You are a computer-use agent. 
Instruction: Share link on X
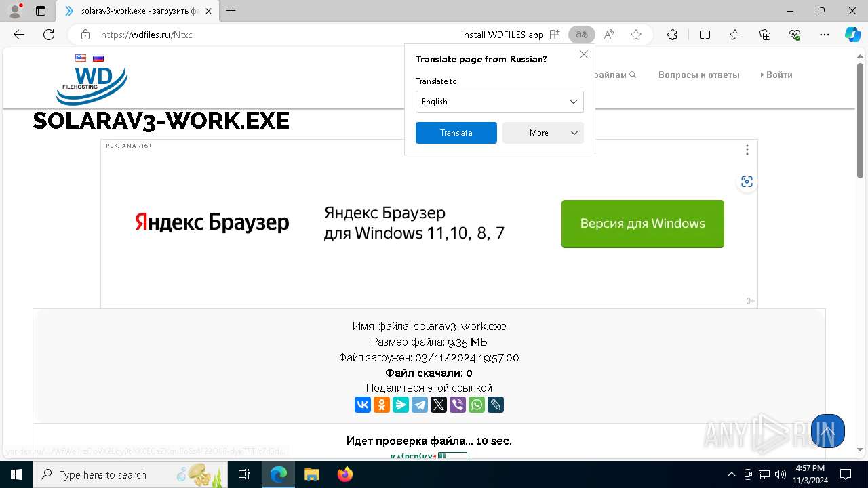click(439, 405)
